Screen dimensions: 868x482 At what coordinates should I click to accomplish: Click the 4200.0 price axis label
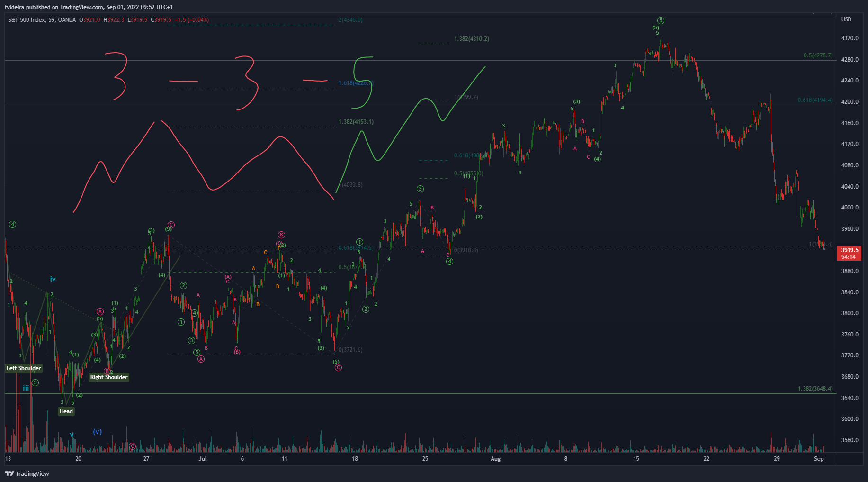pyautogui.click(x=850, y=102)
